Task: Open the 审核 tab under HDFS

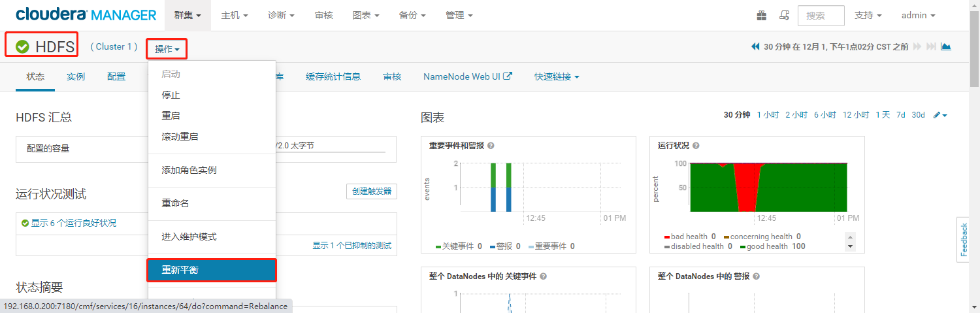Action: pos(392,76)
